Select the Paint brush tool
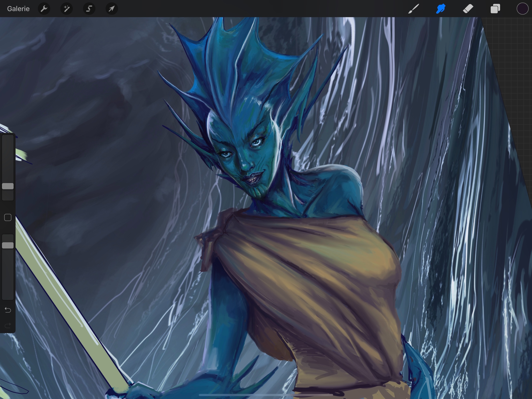 click(413, 9)
